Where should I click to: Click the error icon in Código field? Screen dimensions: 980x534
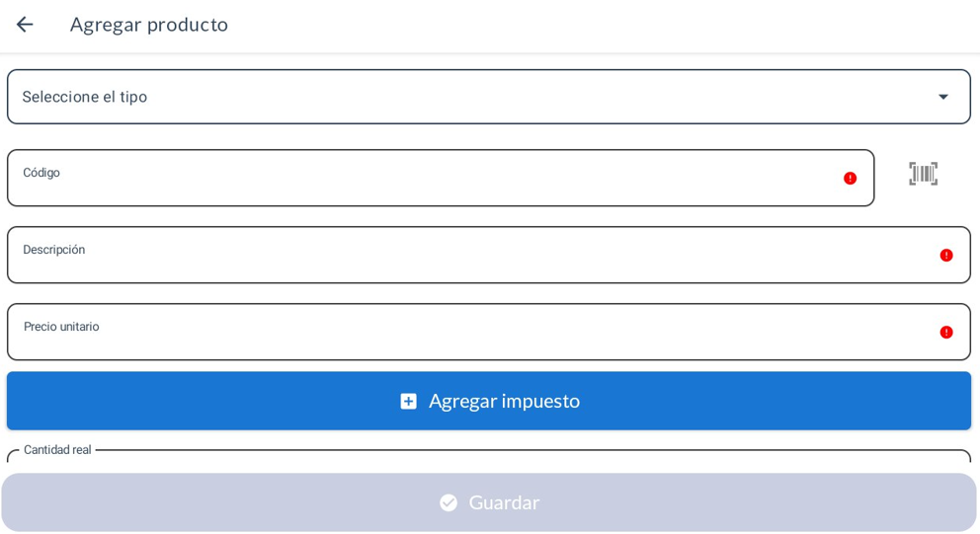850,179
